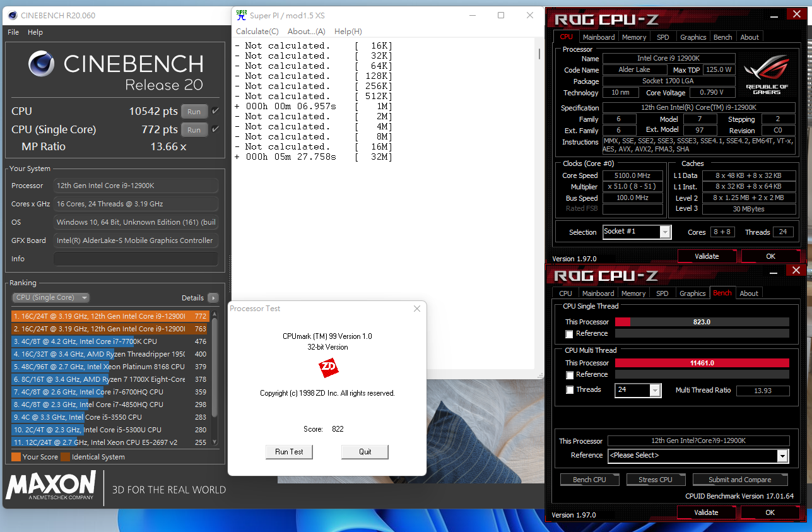The image size is (812, 532).
Task: Click the 32M result line in Super PI
Action: pyautogui.click(x=313, y=157)
